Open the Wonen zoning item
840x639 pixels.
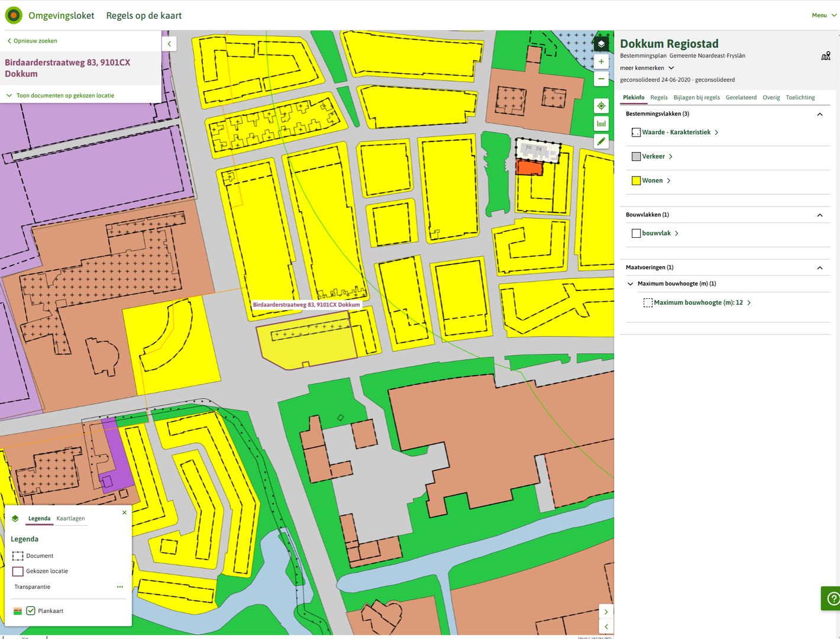[652, 181]
